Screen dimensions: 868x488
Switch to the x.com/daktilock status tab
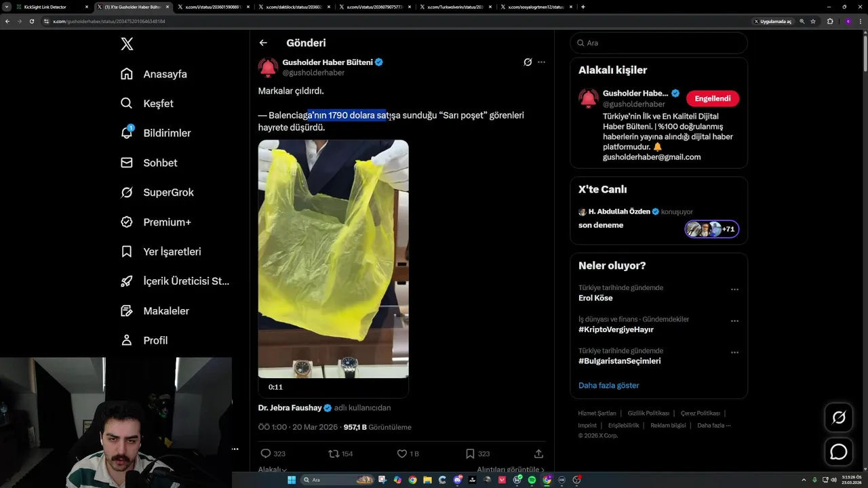(x=295, y=7)
